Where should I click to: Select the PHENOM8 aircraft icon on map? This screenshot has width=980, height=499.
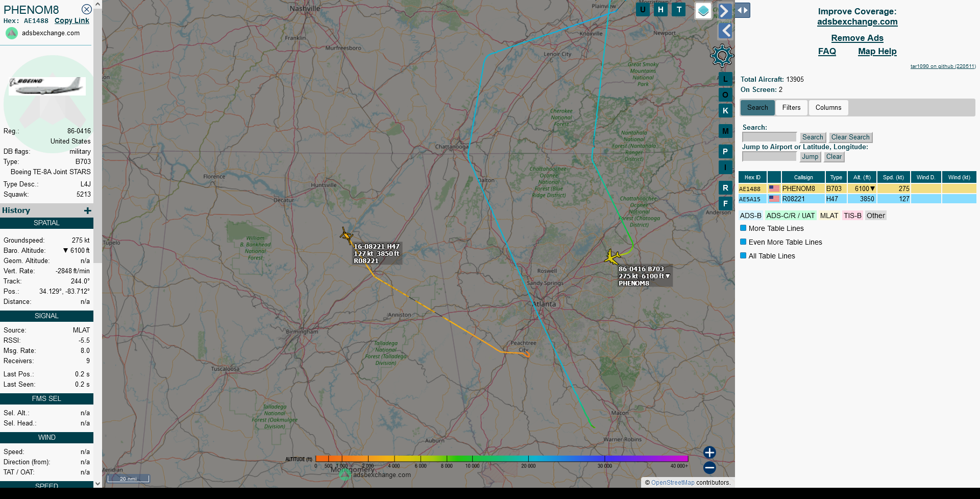tap(612, 256)
